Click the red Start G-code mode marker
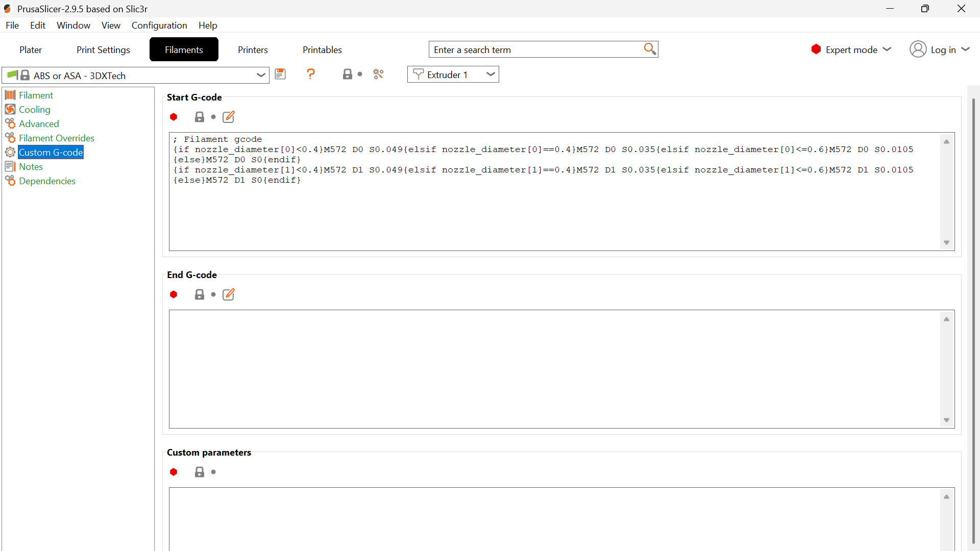 [x=174, y=117]
